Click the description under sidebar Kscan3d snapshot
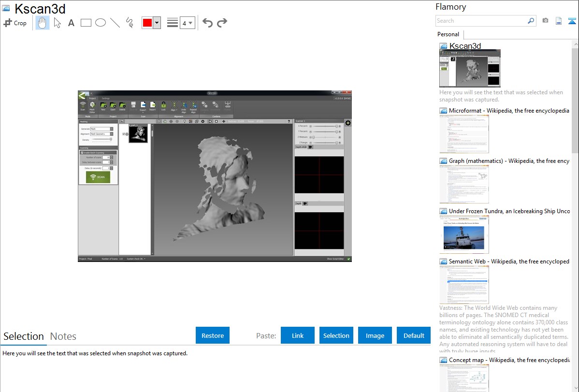Image resolution: width=579 pixels, height=392 pixels. tap(501, 96)
